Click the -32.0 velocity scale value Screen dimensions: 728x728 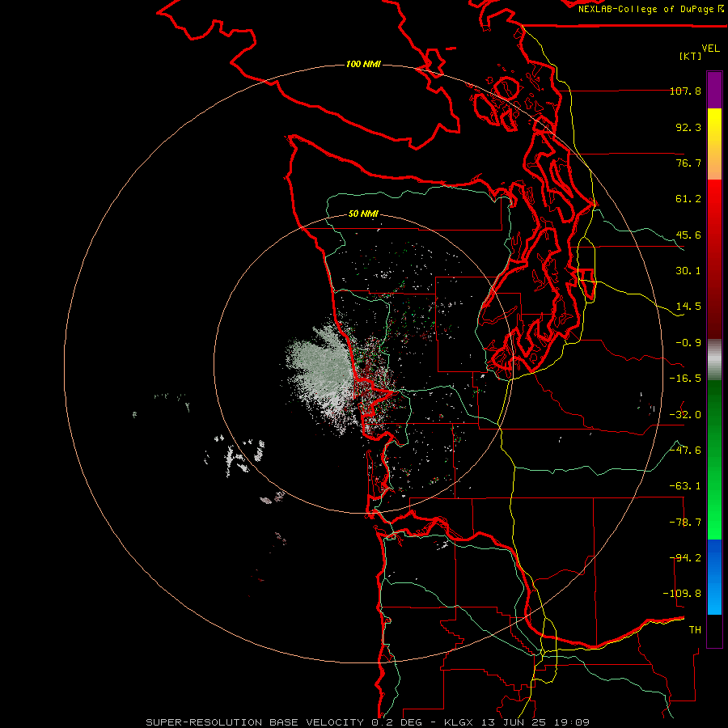coord(685,415)
